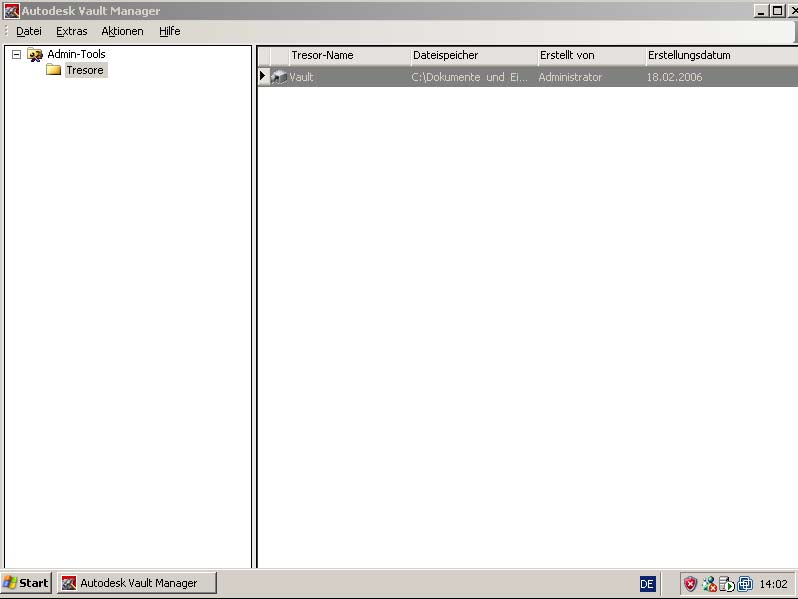This screenshot has height=599, width=798.
Task: Click the menu bar grip handle
Action: click(x=6, y=31)
